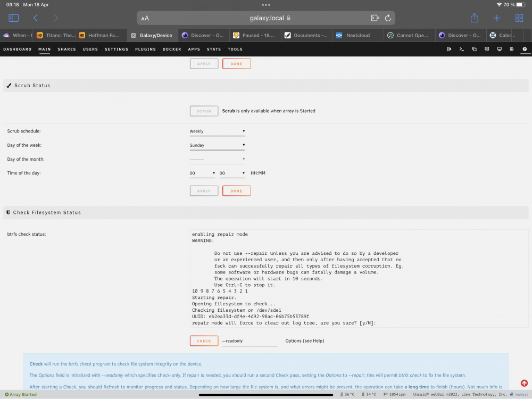The width and height of the screenshot is (532, 399).
Task: Click the 1054 rpm fan speed
Action: pos(394,394)
